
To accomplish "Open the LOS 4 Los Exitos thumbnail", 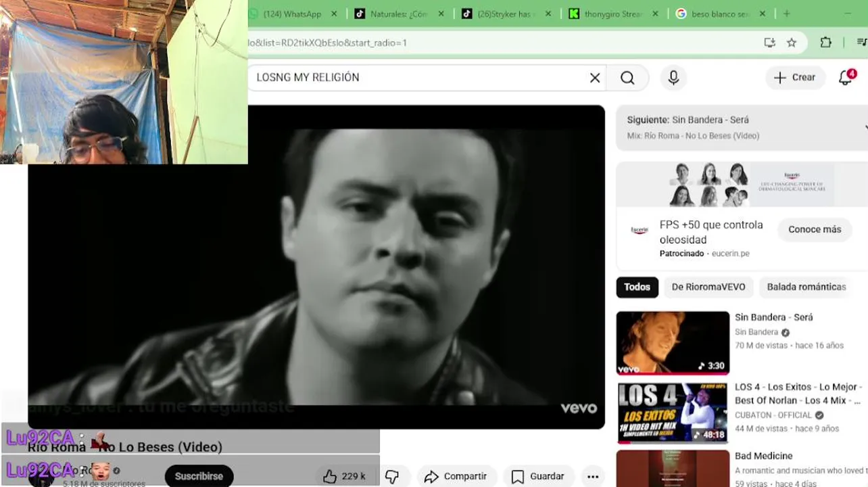I will click(673, 413).
